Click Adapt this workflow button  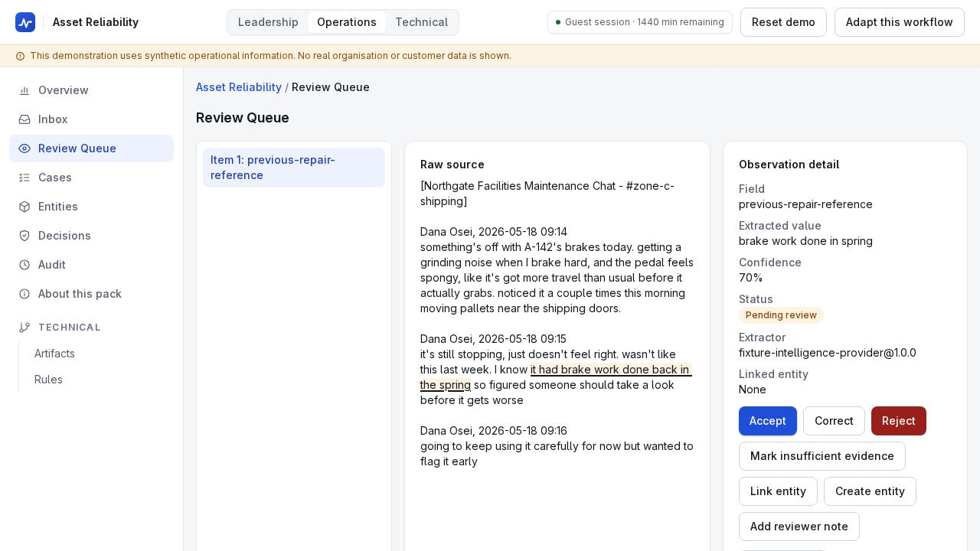coord(900,22)
